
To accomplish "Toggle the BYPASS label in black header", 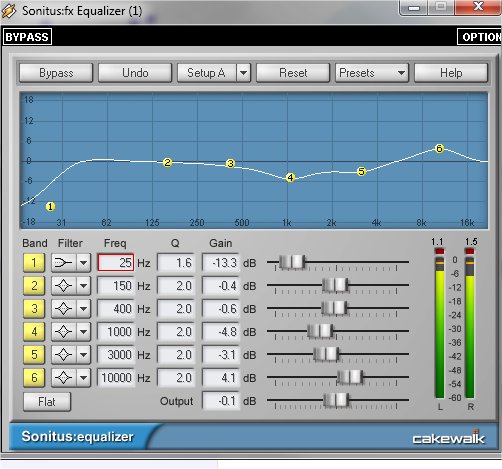I will coord(27,37).
